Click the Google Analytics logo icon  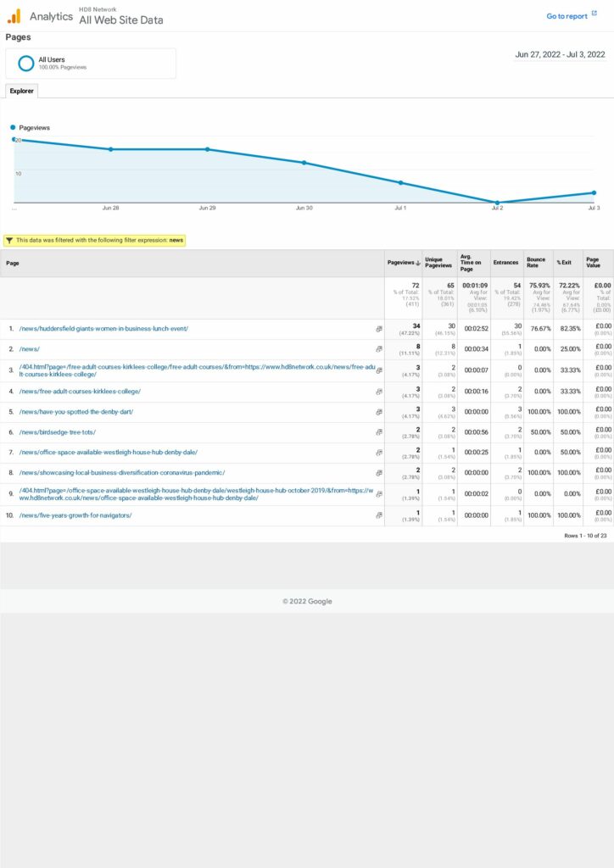pyautogui.click(x=14, y=16)
